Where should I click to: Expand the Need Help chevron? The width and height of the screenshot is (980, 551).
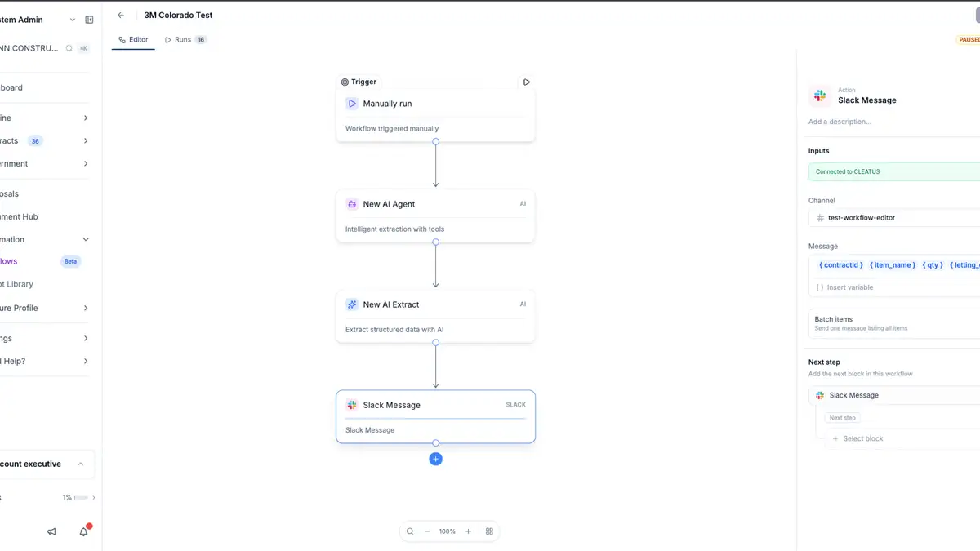click(86, 362)
